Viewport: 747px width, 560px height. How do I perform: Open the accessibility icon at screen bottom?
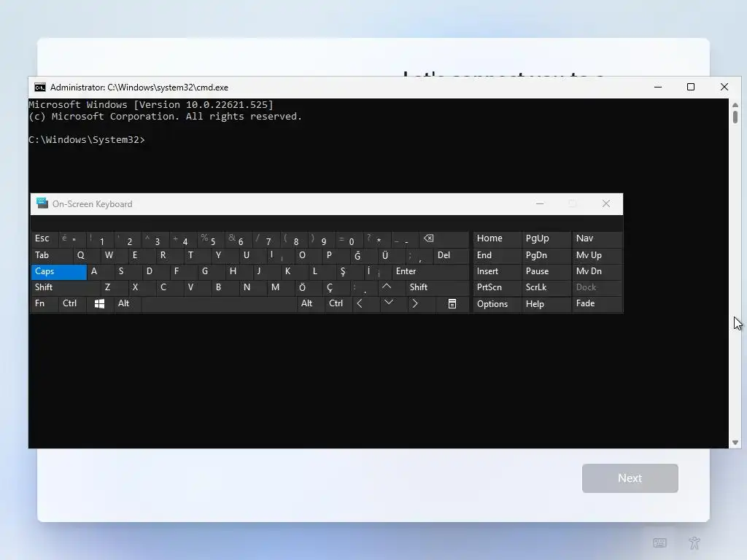pos(694,542)
